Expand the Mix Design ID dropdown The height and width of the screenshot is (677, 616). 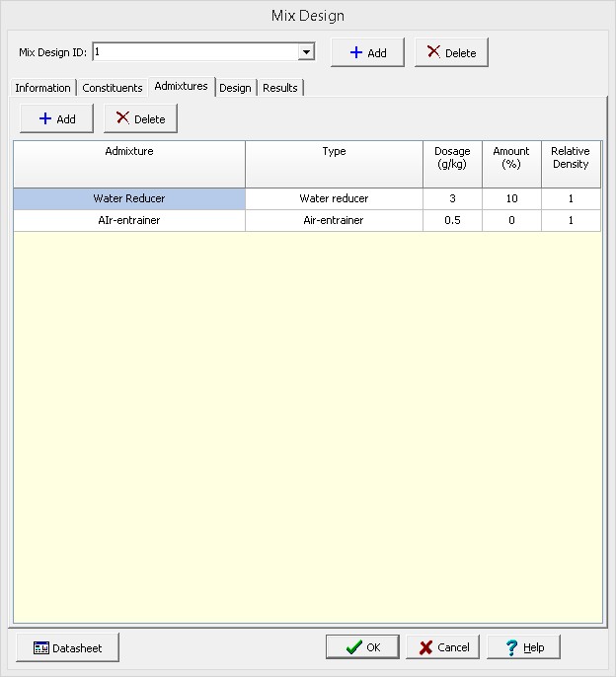[x=306, y=52]
